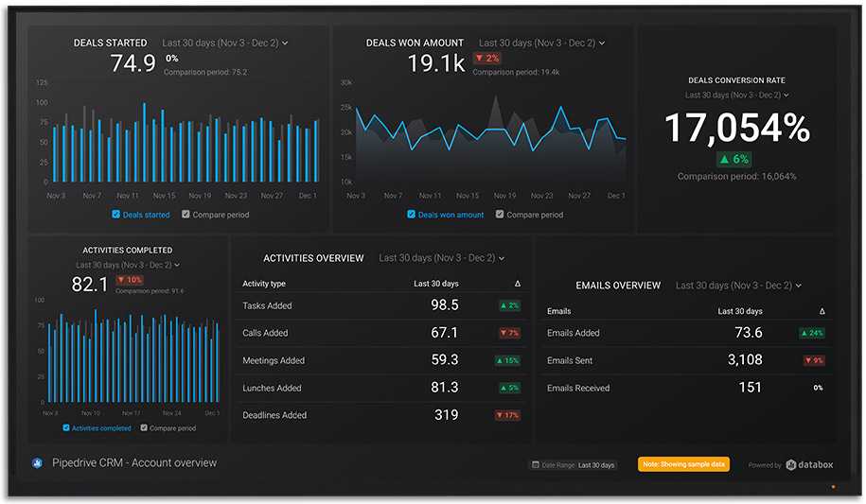Select the Lunches Added row label
Viewport: 866px width, 504px height.
tap(272, 389)
